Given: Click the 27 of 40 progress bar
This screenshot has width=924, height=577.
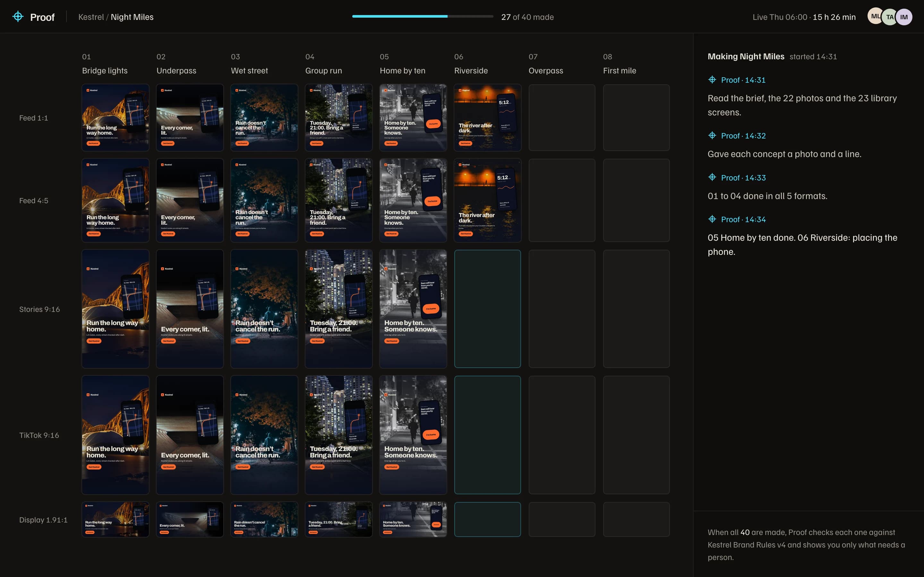Looking at the screenshot, I should tap(423, 16).
